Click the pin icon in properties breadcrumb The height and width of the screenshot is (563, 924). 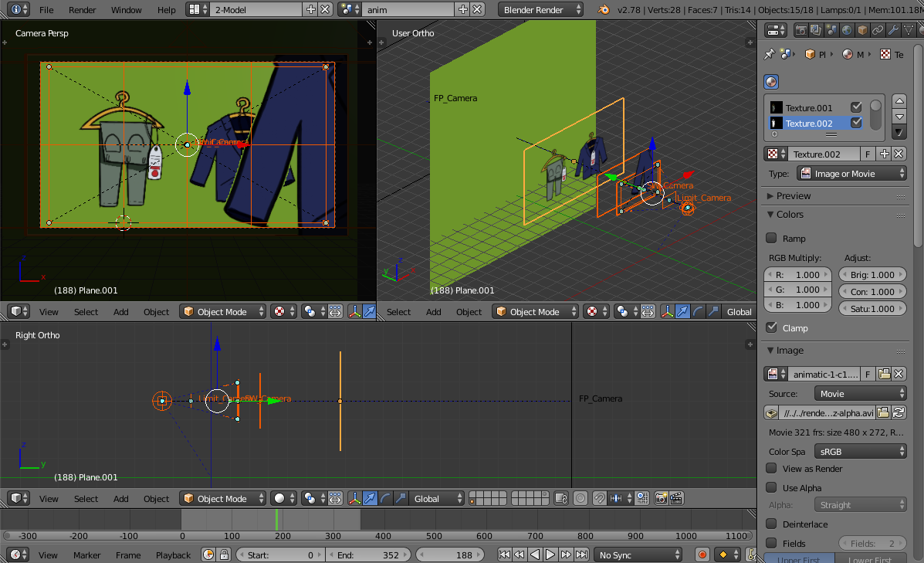(x=770, y=54)
